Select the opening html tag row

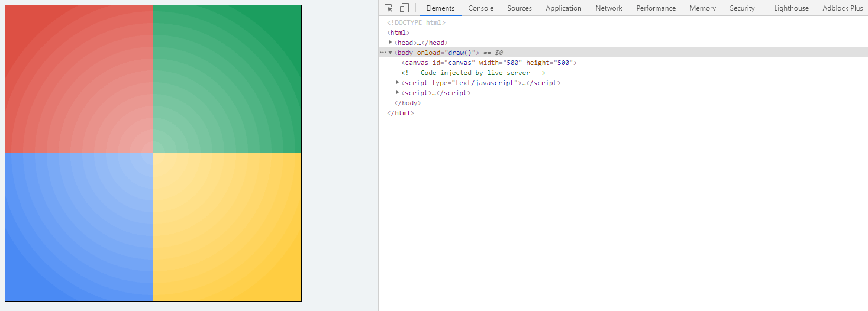coord(398,33)
